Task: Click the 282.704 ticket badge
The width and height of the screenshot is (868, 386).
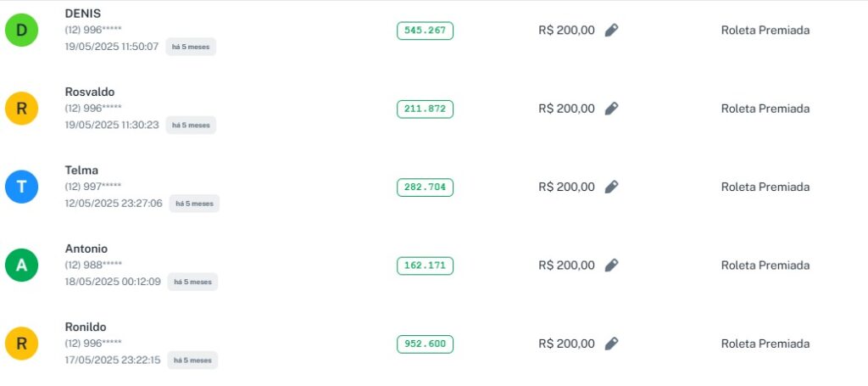Action: [x=425, y=187]
